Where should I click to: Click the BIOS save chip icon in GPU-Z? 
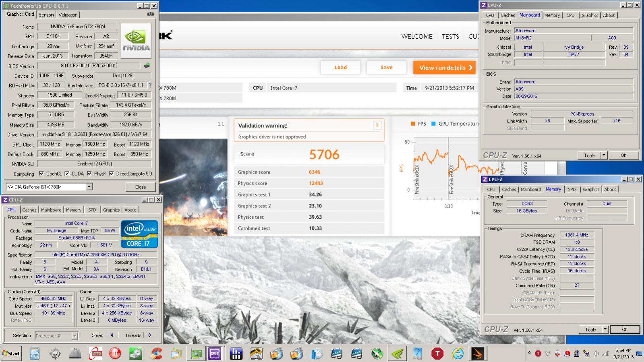pos(147,65)
